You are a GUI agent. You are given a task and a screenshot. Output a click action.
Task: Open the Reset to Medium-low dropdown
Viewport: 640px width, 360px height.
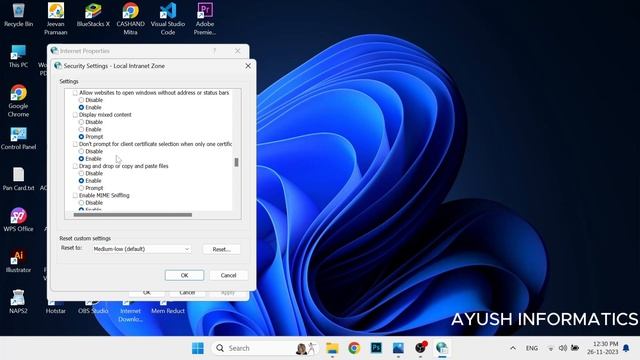[x=141, y=249]
